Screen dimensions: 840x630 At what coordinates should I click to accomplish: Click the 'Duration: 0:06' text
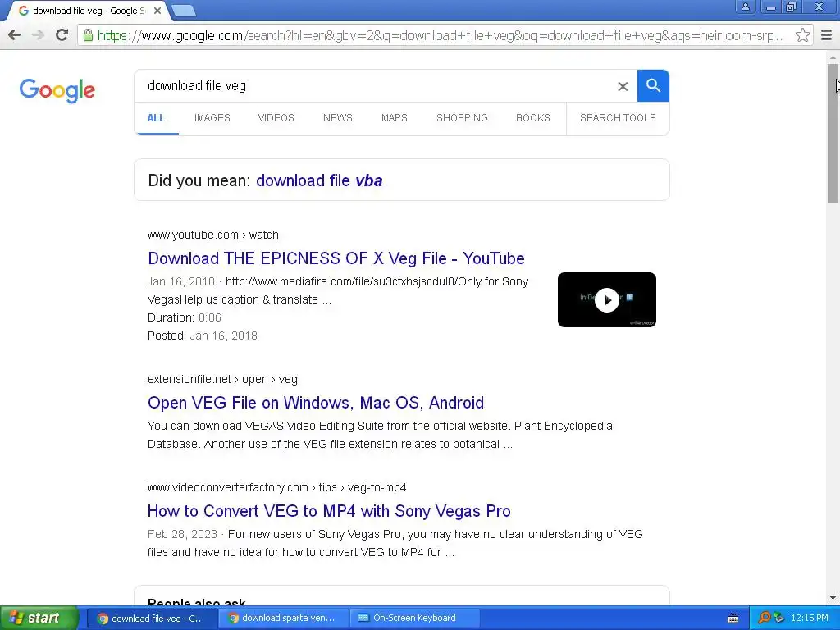(x=185, y=317)
